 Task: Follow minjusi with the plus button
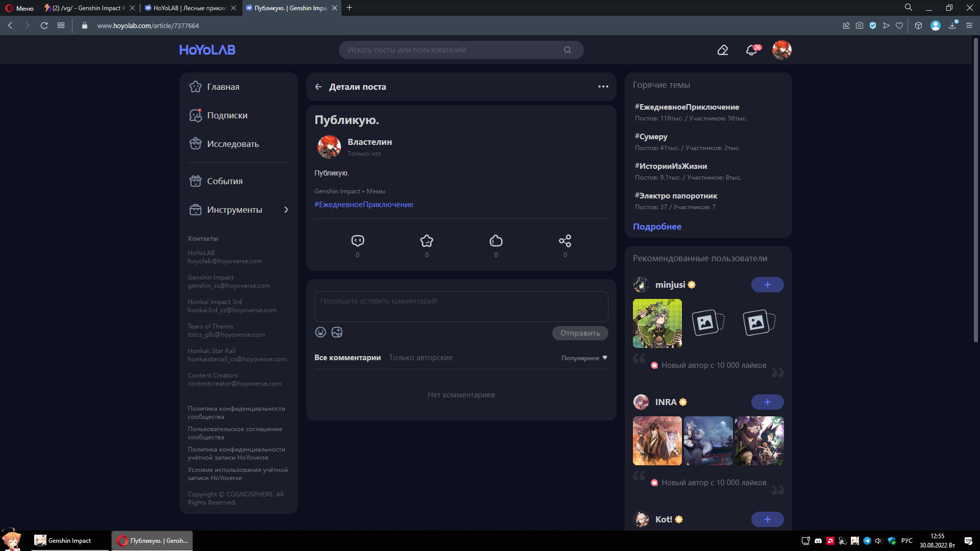tap(767, 285)
